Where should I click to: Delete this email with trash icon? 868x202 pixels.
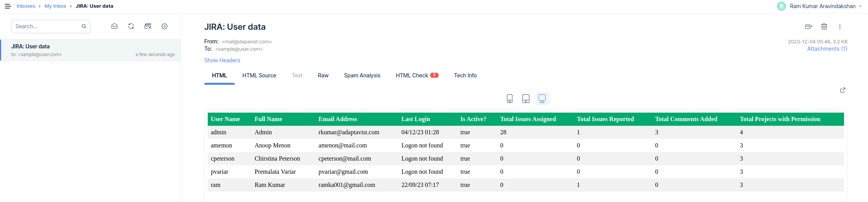coord(824,27)
